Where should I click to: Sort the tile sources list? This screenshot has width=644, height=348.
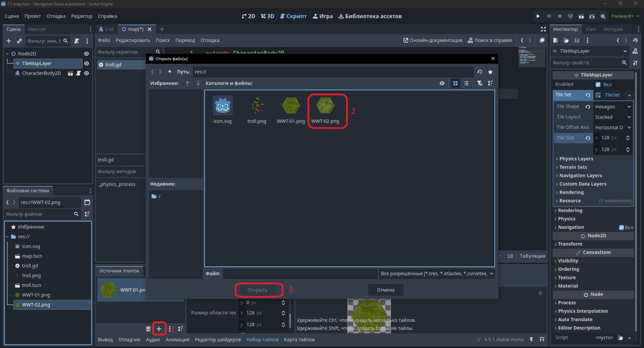[180, 329]
